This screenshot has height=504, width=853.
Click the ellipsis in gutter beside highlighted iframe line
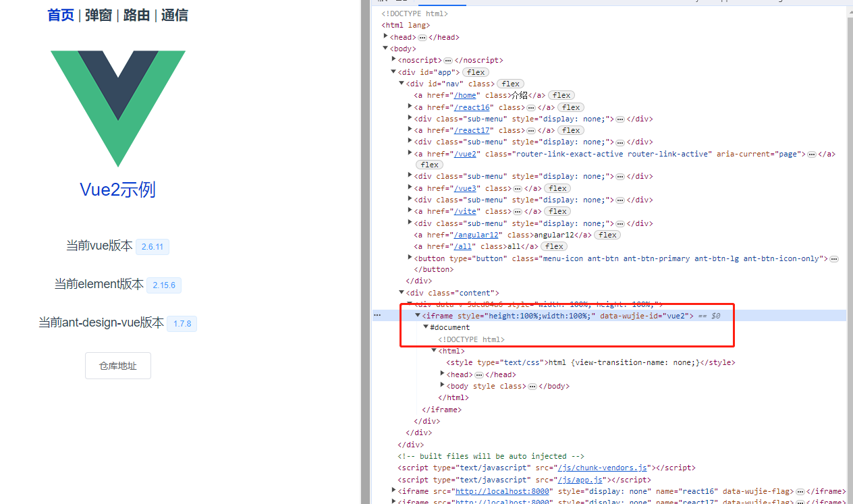[x=377, y=314]
